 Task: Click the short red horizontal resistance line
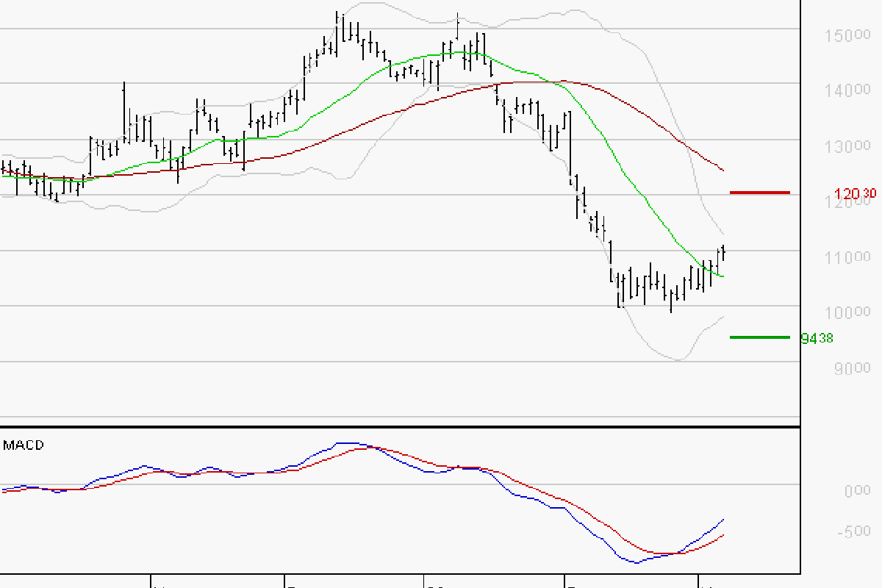coord(759,193)
